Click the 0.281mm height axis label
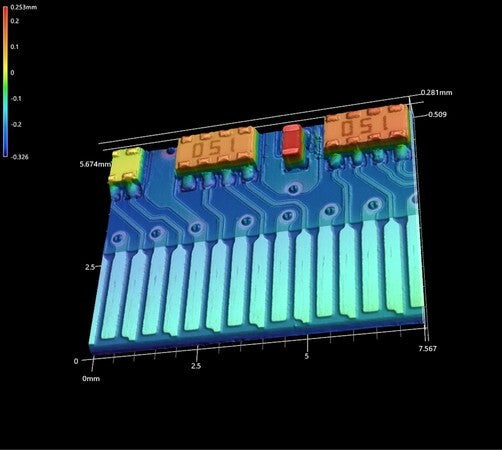 [x=436, y=92]
